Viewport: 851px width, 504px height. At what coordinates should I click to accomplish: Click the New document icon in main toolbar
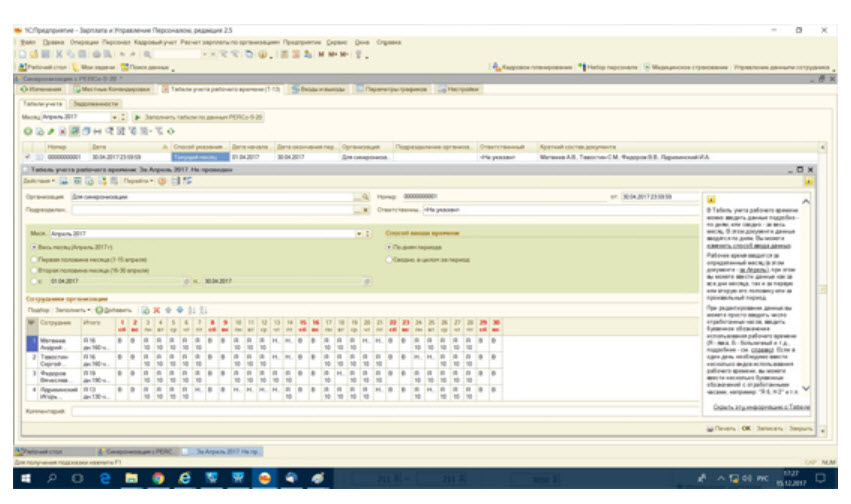(x=23, y=54)
